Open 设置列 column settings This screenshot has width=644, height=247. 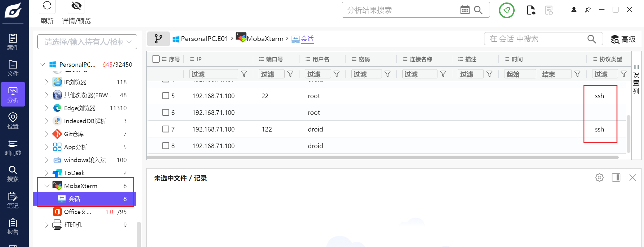pyautogui.click(x=636, y=80)
